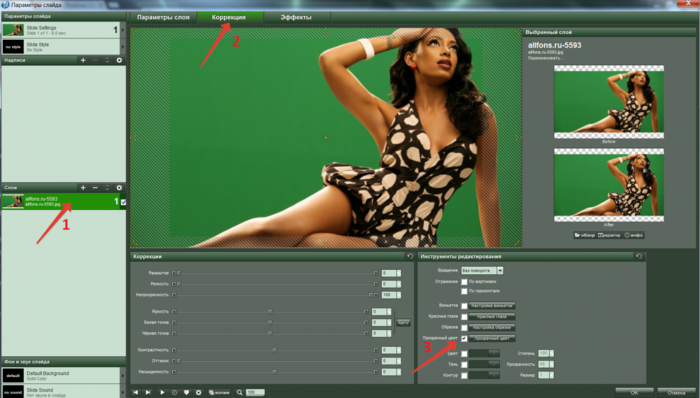Screen dimensions: 700x398
Task: Expand the Slide Settings arrow
Action: (x=123, y=30)
